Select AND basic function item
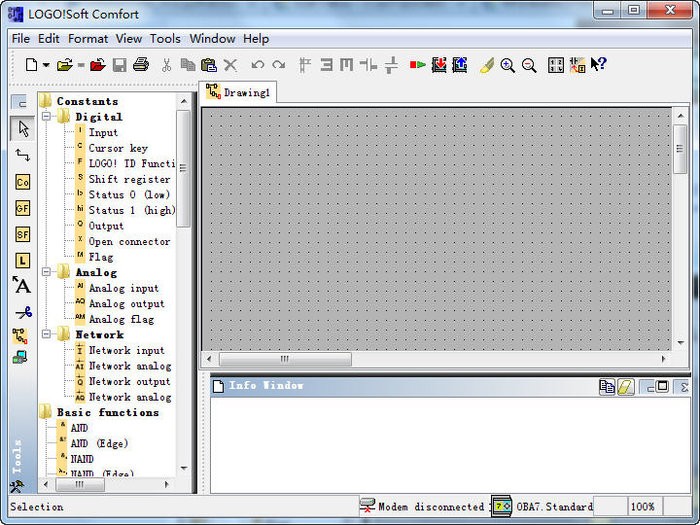 [x=79, y=428]
